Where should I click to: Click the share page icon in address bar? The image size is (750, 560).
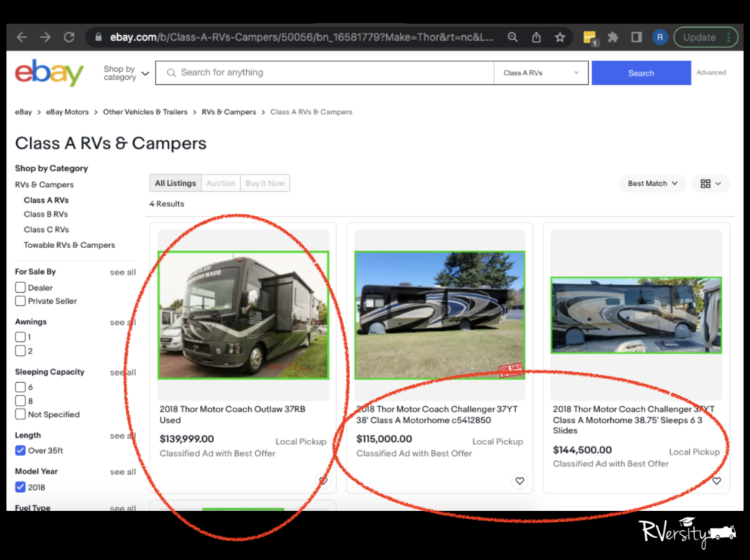(537, 37)
